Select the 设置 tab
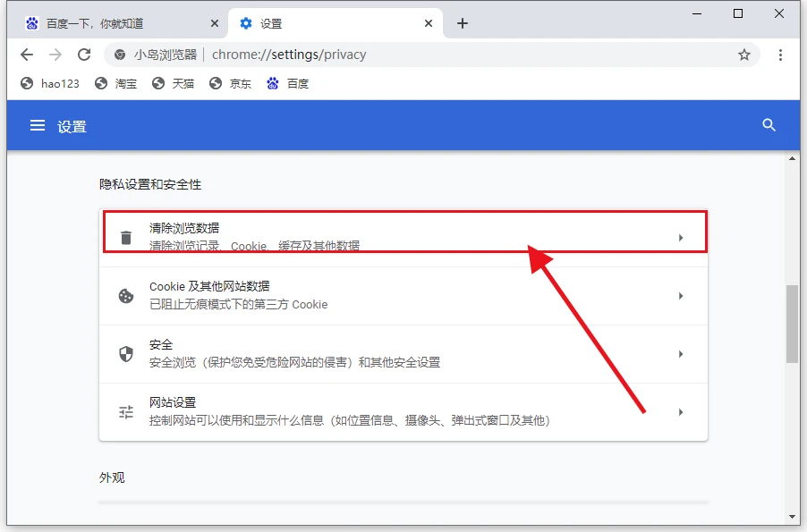Screen dimensions: 807x532 coord(335,23)
